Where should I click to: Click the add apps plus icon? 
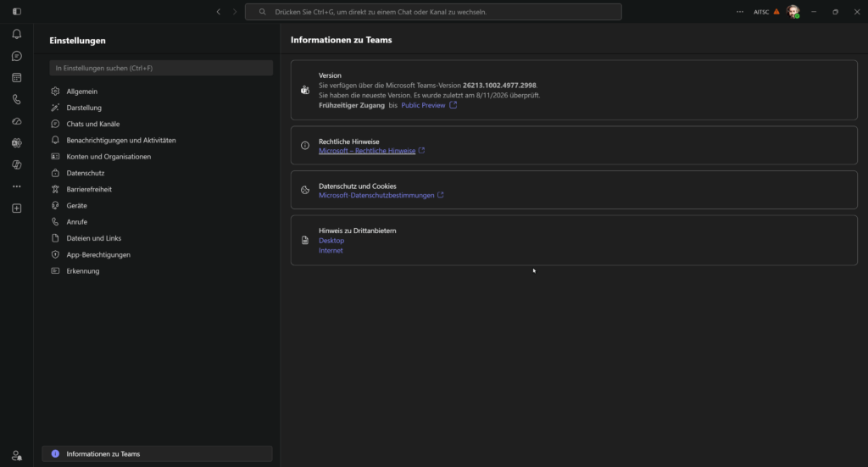[x=17, y=208]
